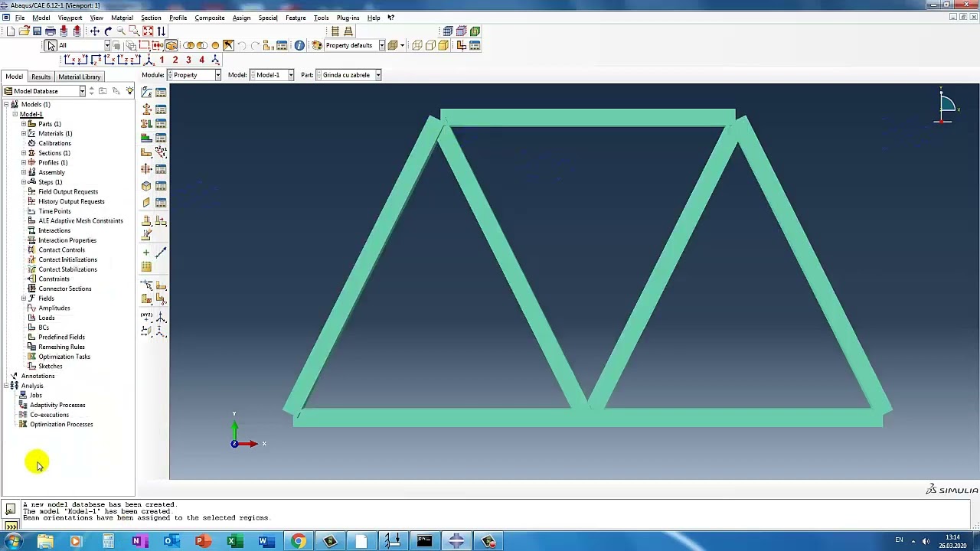Click the New Model Database icon

pyautogui.click(x=10, y=31)
